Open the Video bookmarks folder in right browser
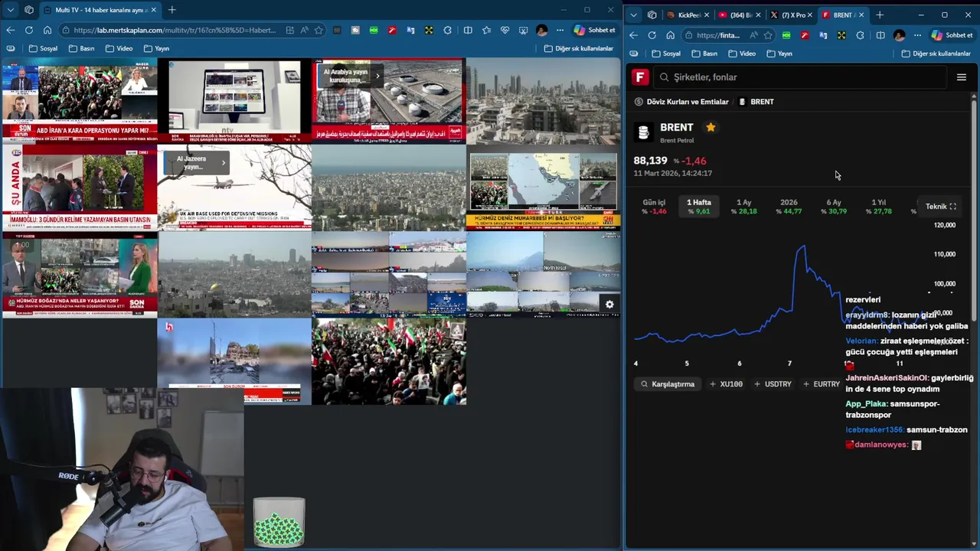980x551 pixels. tap(742, 54)
